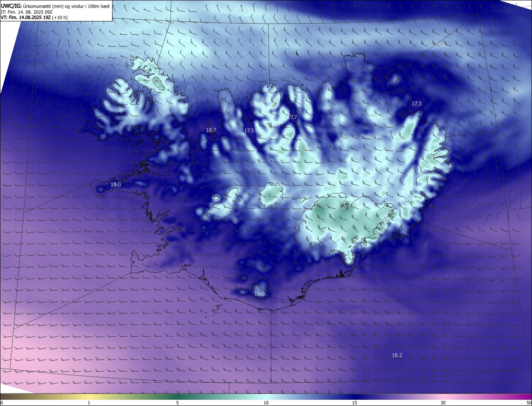Click the 18.2 value label over the ocean
Image resolution: width=532 pixels, height=406 pixels.
397,355
